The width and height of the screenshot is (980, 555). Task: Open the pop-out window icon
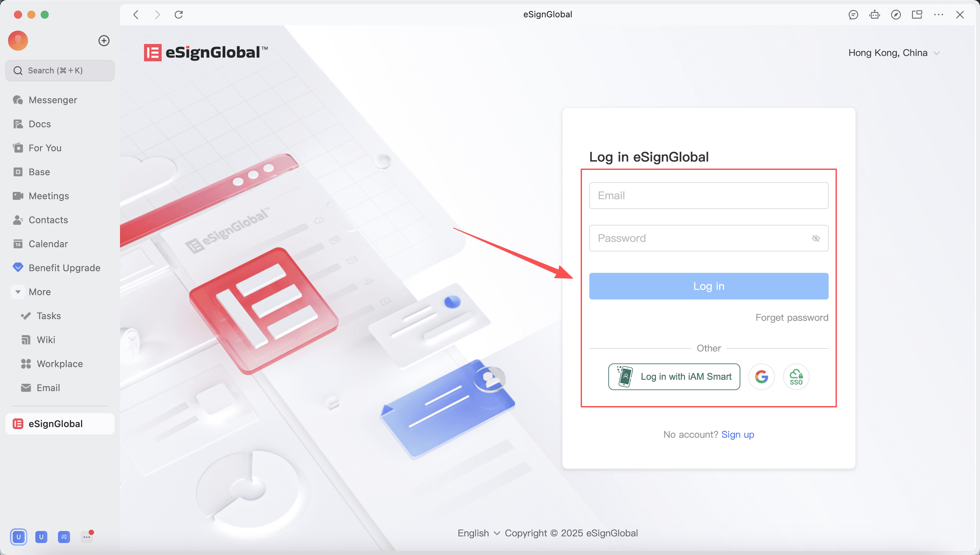point(917,14)
